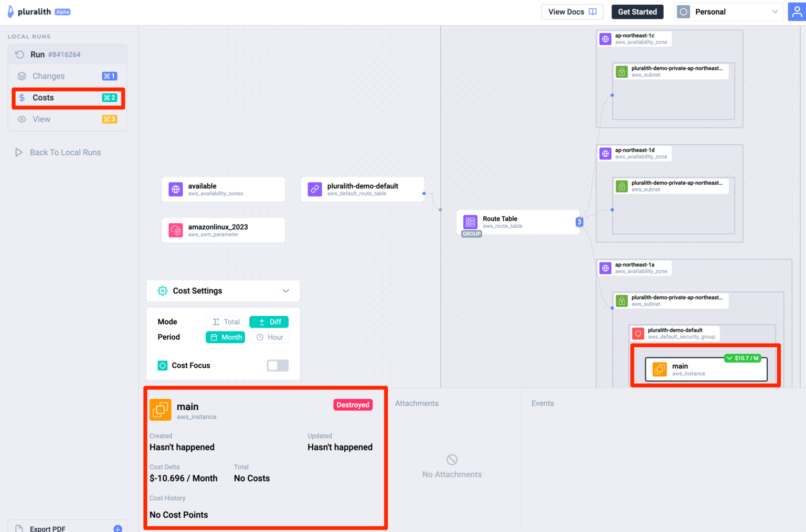Open View Docs
The image size is (806, 532).
pyautogui.click(x=572, y=11)
